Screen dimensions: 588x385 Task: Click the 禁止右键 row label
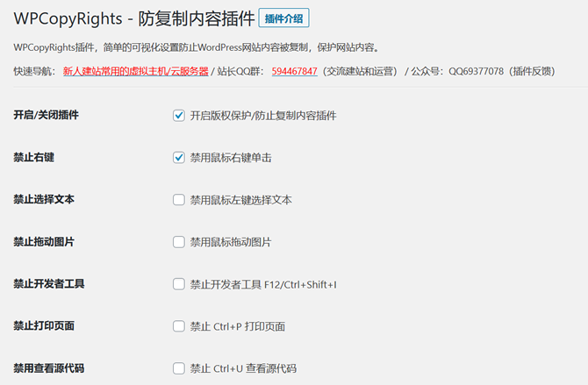pyautogui.click(x=33, y=158)
